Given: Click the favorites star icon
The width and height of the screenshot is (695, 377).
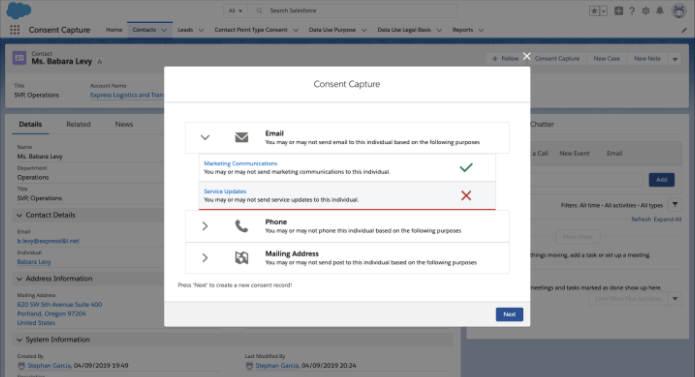Looking at the screenshot, I should [x=594, y=11].
